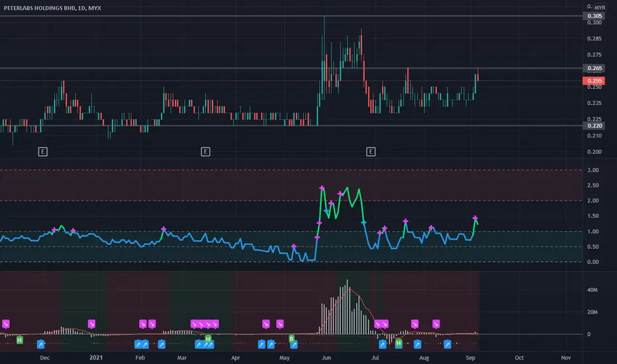Click the 2021 year label on time axis
This screenshot has width=617, height=364.
pos(95,357)
